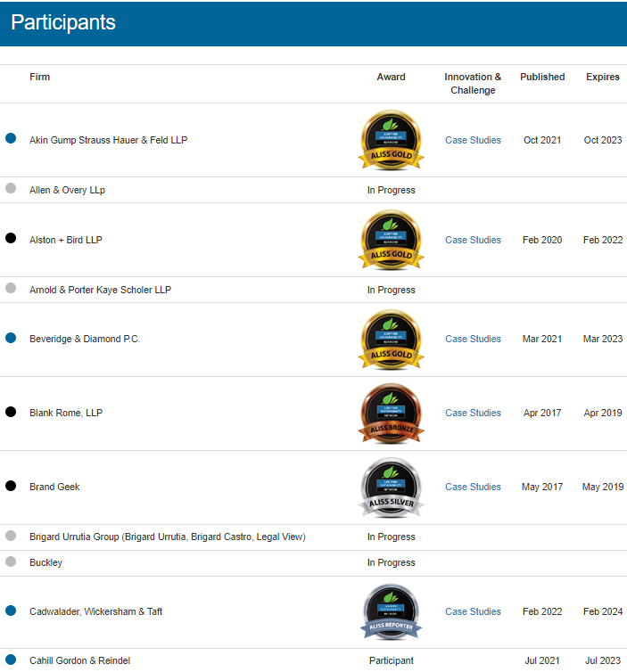Click the blue status dot beside Beveridge & Diamond
Image resolution: width=627 pixels, height=672 pixels.
pos(11,338)
